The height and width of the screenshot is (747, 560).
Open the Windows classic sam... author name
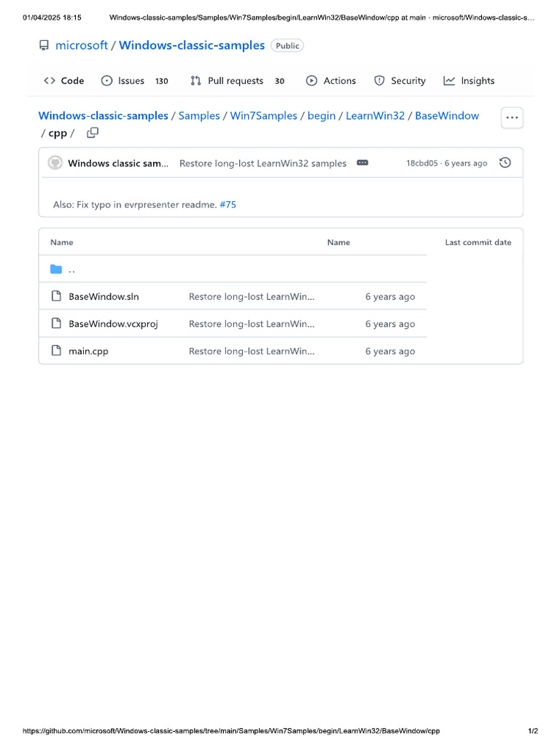(x=118, y=163)
